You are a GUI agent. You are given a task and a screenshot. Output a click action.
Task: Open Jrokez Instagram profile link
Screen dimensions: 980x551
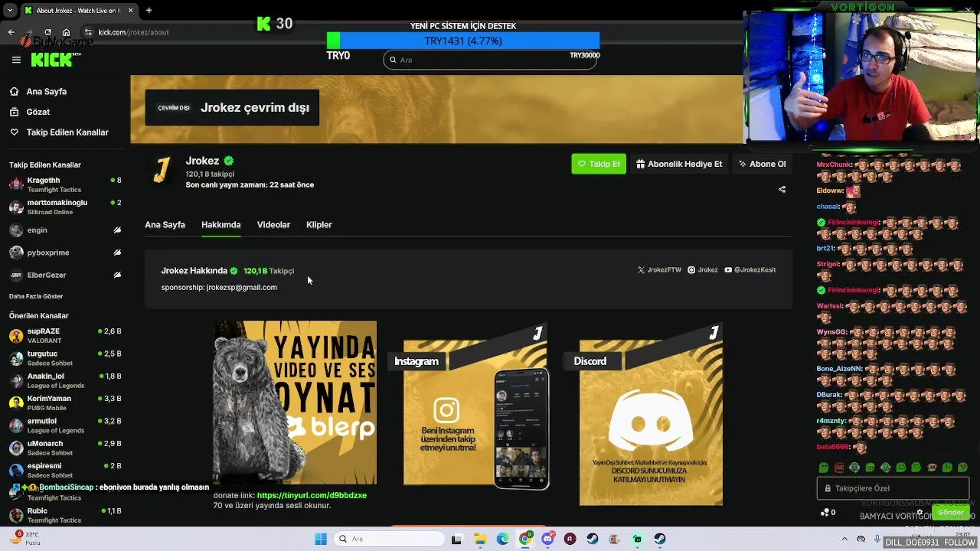[703, 270]
